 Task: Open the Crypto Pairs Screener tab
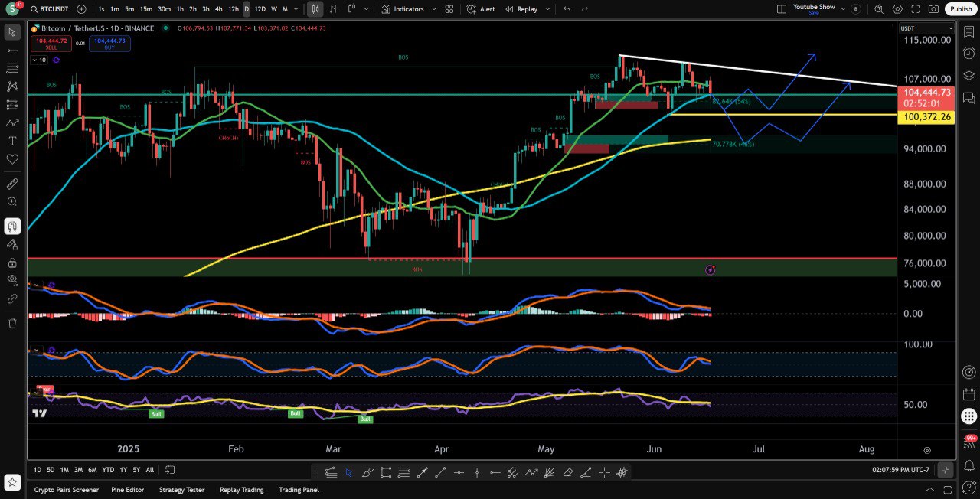(x=67, y=490)
